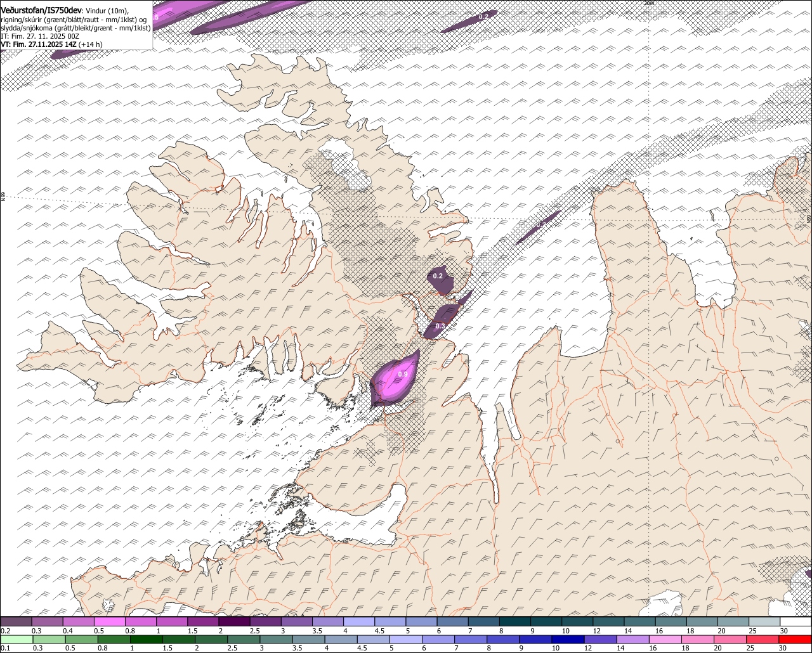This screenshot has height=653, width=812.
Task: Pick the 30 red swatch in lower legend row
Action: tap(796, 639)
